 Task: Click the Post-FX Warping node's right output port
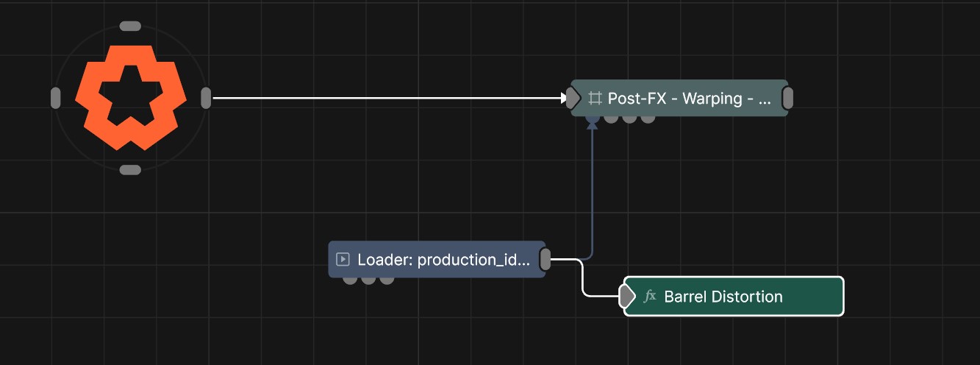pyautogui.click(x=787, y=98)
